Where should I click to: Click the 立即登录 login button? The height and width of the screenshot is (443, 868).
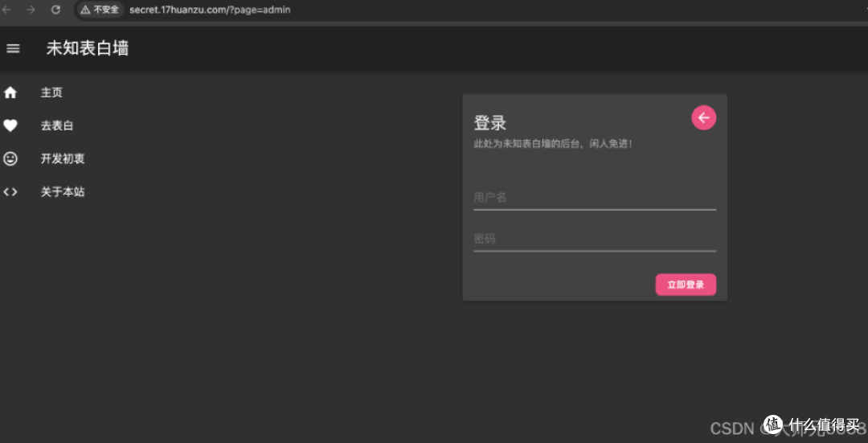686,285
